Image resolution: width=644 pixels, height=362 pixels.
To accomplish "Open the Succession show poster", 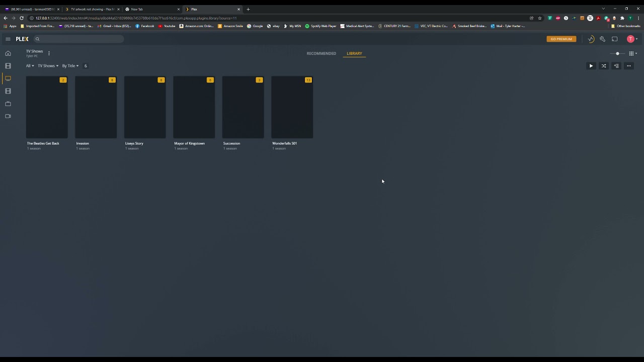I will point(243,107).
